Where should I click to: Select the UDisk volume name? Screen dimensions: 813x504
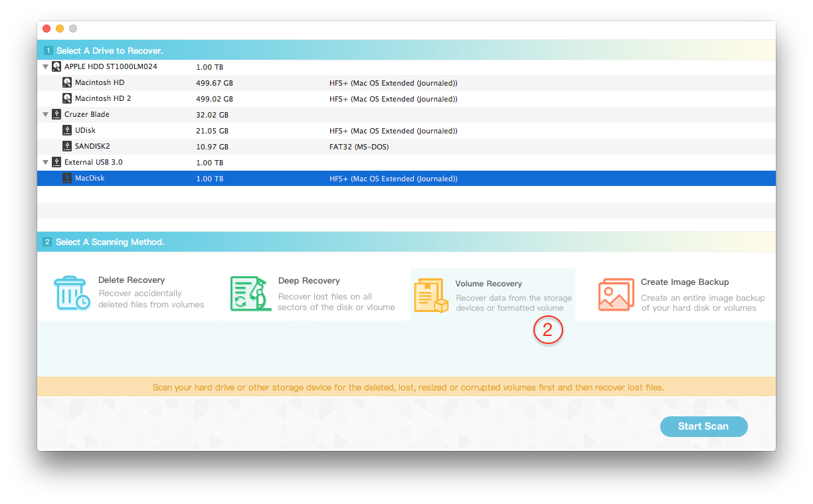[85, 130]
